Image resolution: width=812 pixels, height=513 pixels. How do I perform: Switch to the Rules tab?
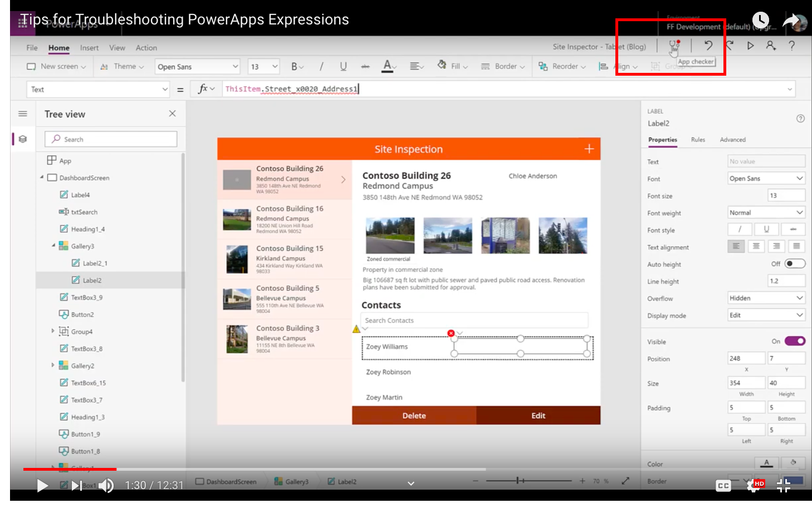coord(698,140)
